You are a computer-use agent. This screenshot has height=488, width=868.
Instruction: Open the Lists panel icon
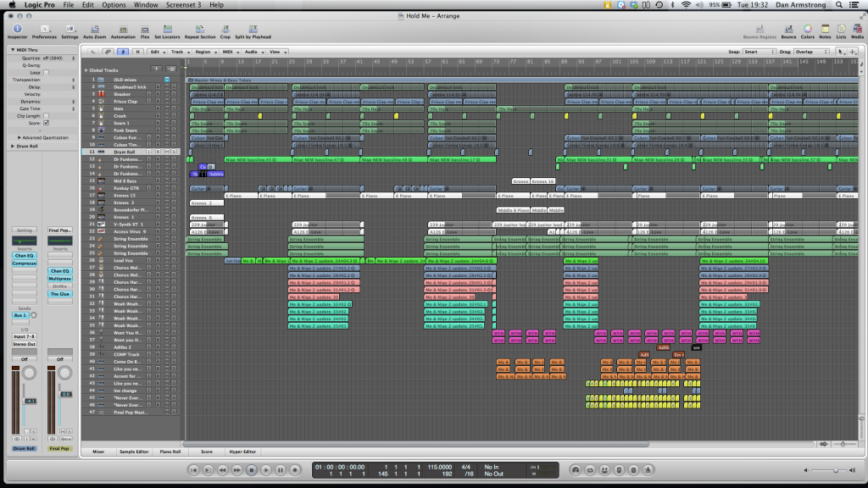841,31
